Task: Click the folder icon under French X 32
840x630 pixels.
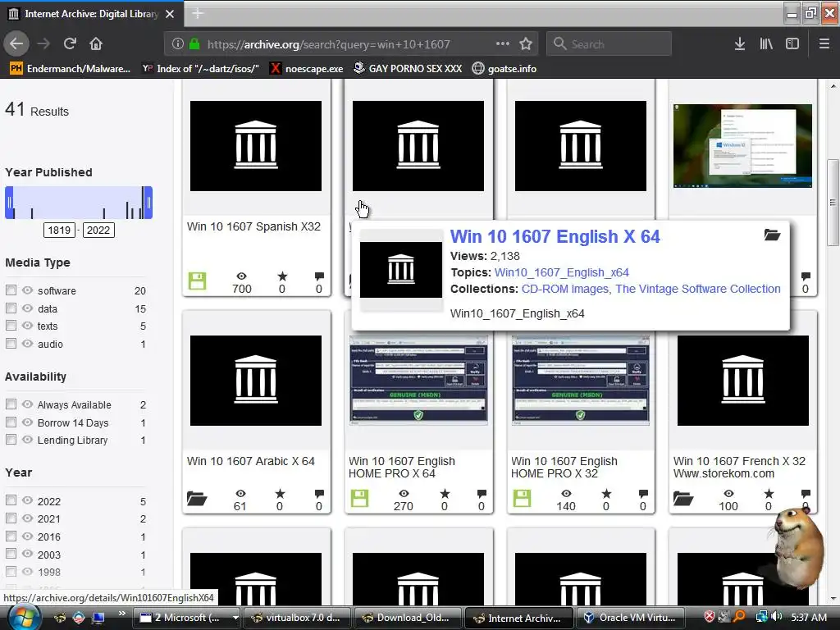Action: coord(683,499)
